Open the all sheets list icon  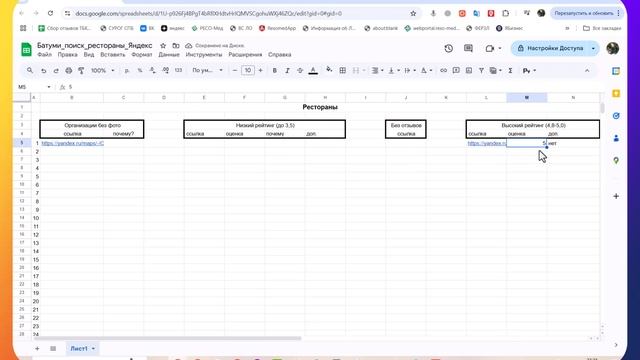coord(53,349)
